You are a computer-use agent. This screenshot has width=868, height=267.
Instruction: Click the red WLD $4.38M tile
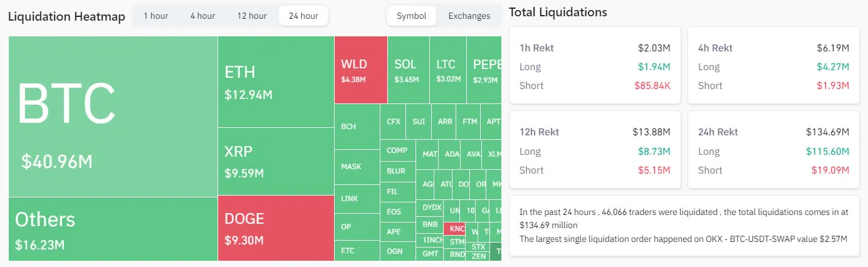360,70
